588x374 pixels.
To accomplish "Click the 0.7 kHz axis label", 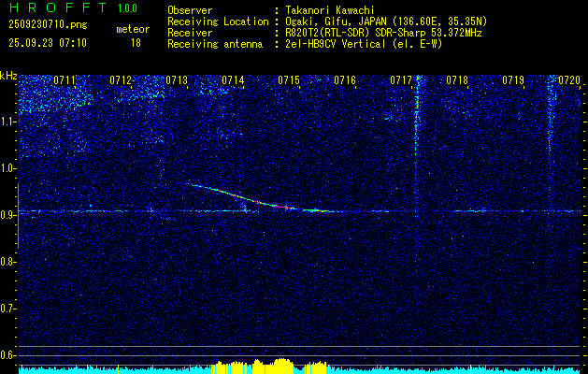I will click(8, 309).
